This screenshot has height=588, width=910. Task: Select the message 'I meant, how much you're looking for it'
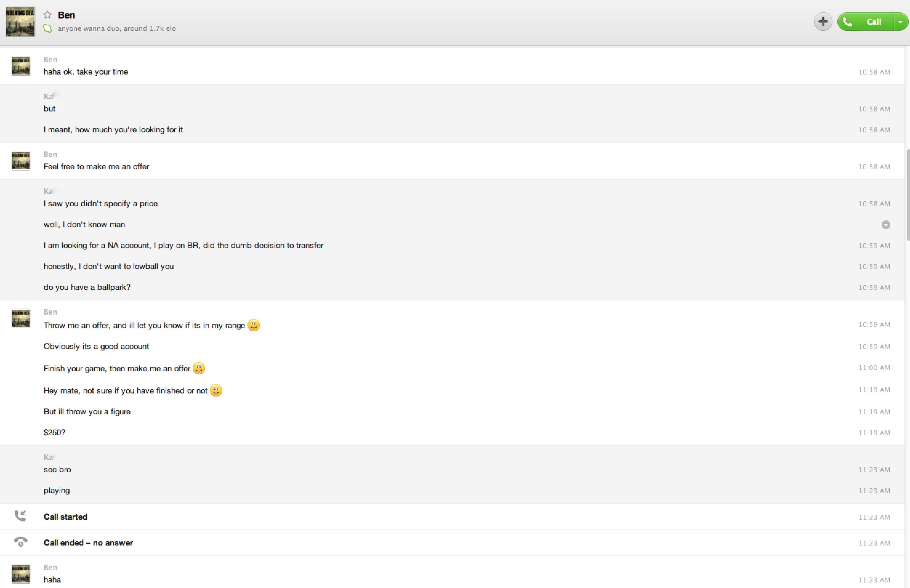(x=113, y=130)
